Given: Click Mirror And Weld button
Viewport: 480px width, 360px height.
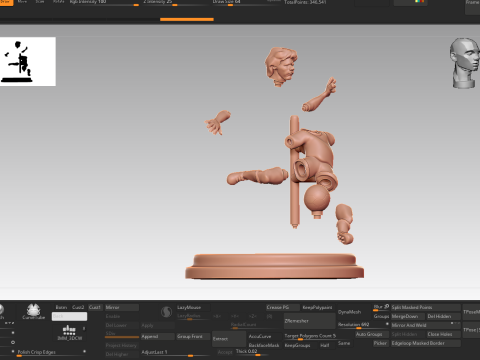Looking at the screenshot, I should [x=426, y=325].
